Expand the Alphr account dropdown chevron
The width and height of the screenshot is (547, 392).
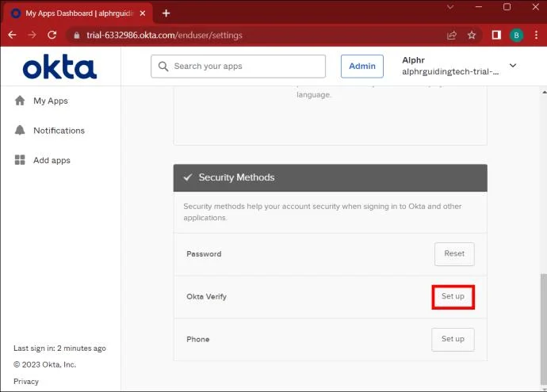pos(513,66)
